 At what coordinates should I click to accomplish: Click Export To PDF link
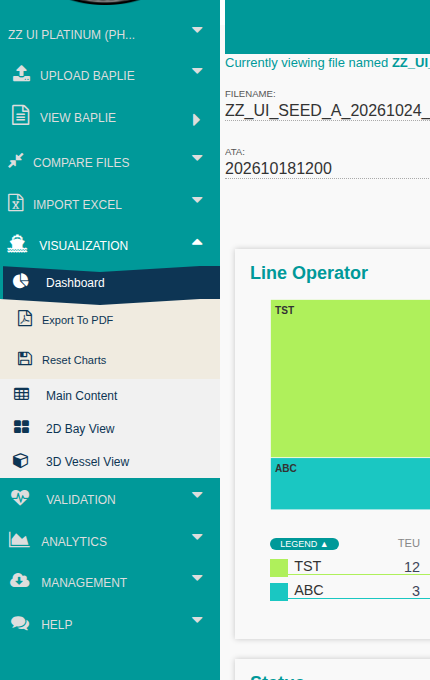pyautogui.click(x=78, y=320)
